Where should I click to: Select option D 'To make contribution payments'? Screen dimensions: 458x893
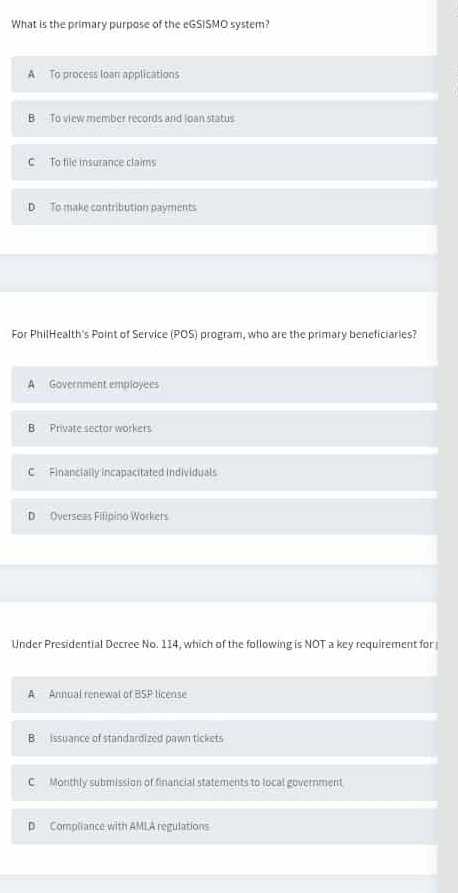224,207
